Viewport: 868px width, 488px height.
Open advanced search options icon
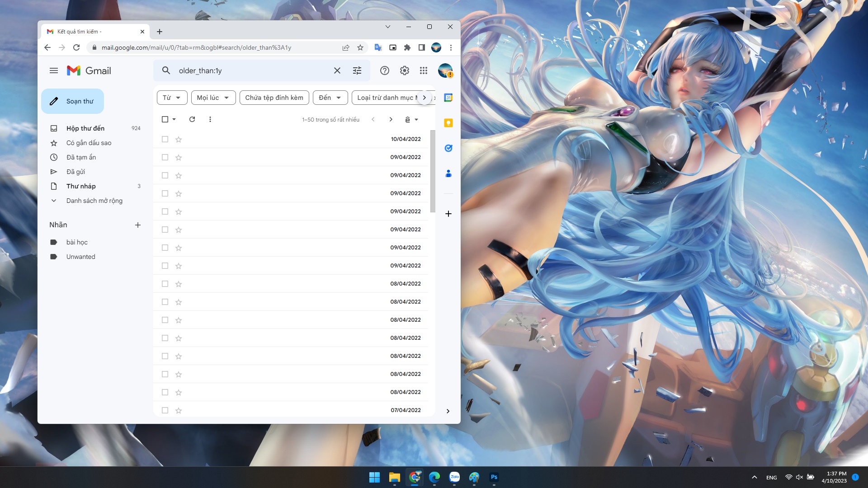[357, 70]
